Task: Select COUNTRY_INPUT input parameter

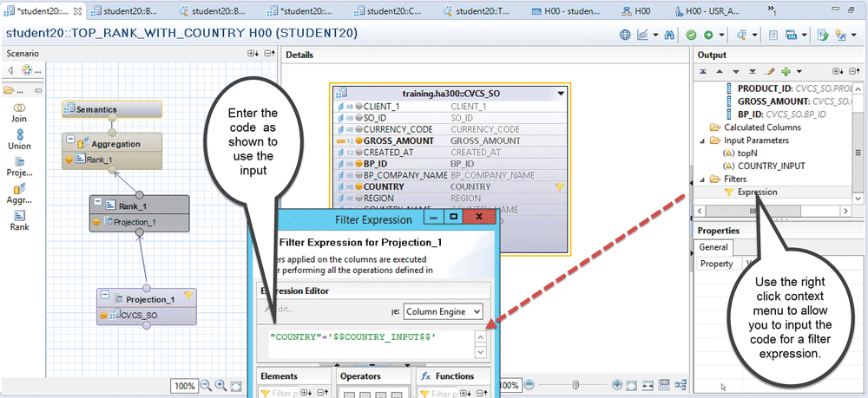Action: pos(772,166)
